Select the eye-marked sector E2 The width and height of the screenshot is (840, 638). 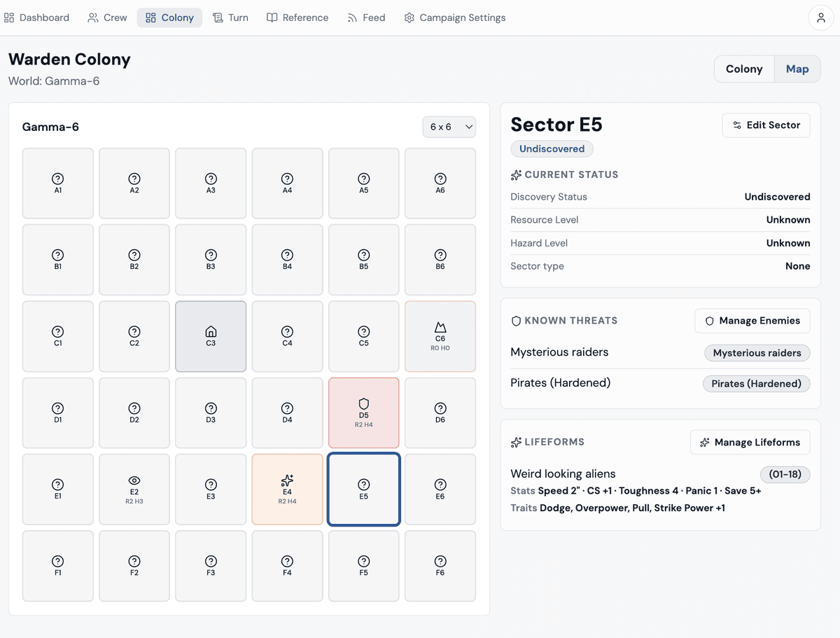click(x=134, y=490)
